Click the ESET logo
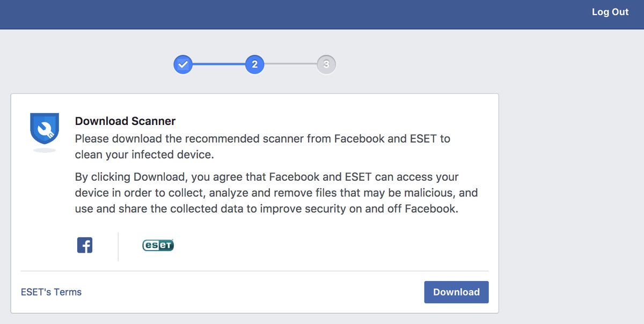The width and height of the screenshot is (644, 324). (158, 246)
